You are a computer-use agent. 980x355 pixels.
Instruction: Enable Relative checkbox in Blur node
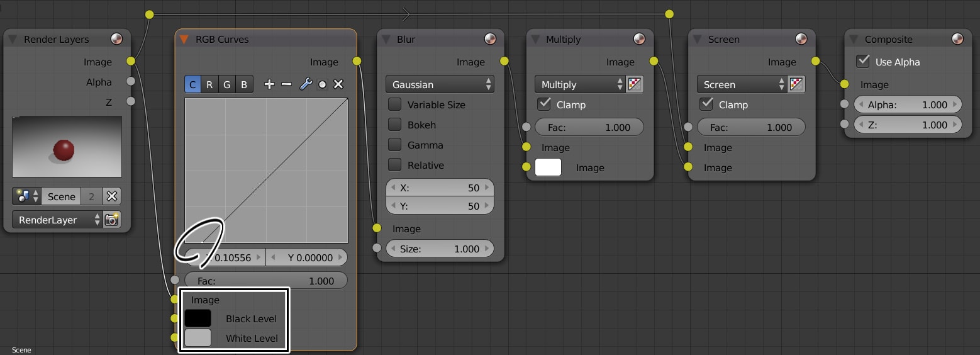(x=394, y=165)
